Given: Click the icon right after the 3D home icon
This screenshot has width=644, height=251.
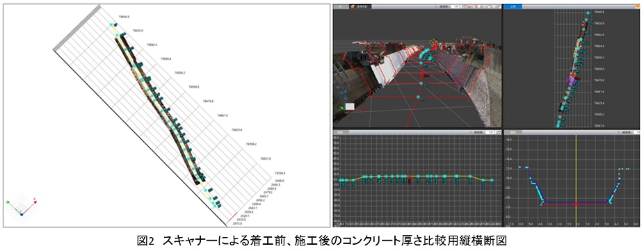Looking at the screenshot, I should [x=469, y=6].
